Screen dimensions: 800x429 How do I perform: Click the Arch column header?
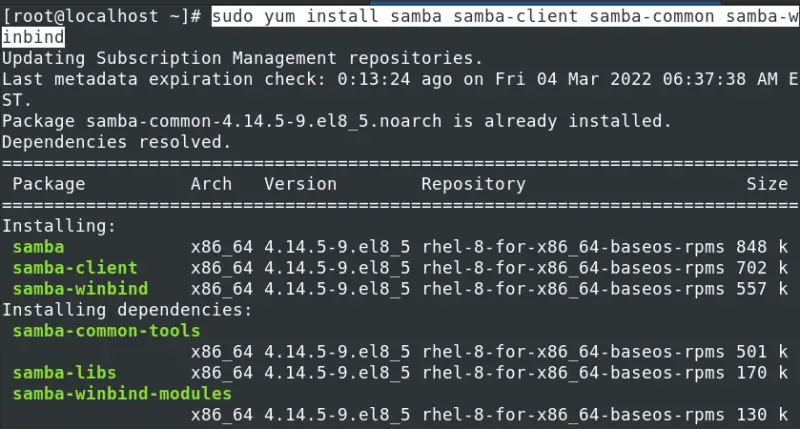(x=211, y=184)
